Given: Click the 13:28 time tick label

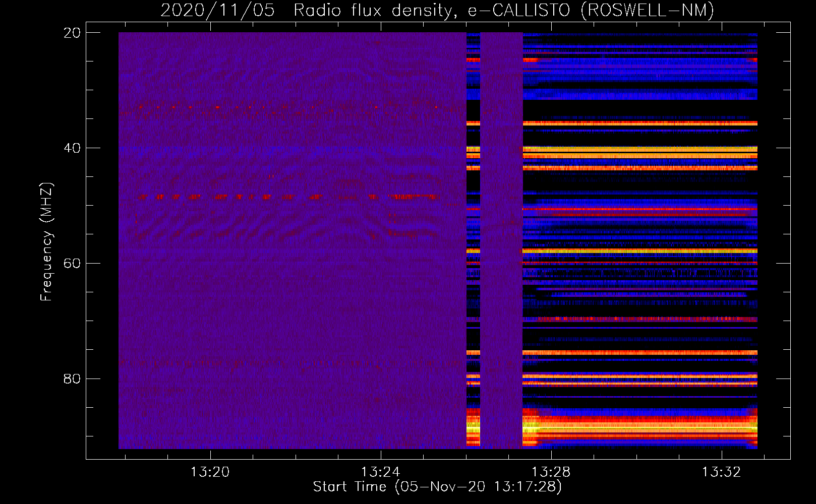Looking at the screenshot, I should point(551,472).
